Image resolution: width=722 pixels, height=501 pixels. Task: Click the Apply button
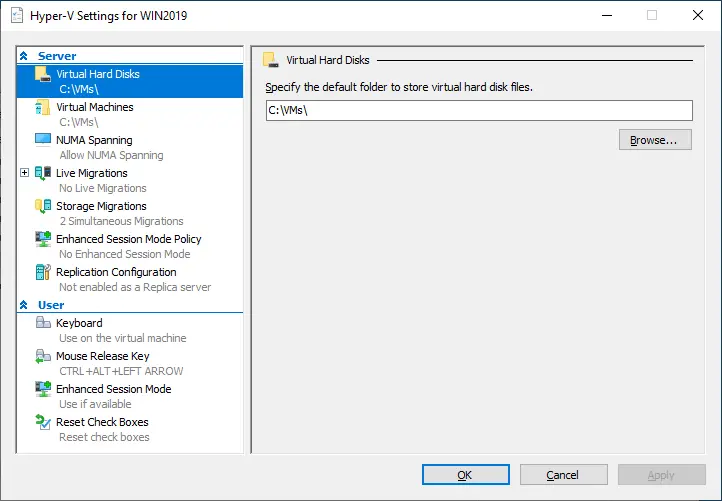(662, 475)
